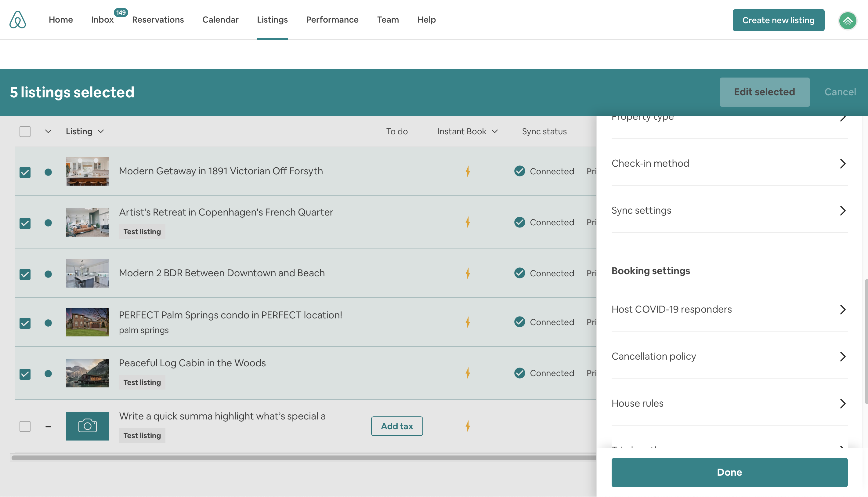
Task: Click Connected checkmark icon for Modern Getaway
Action: coord(520,171)
